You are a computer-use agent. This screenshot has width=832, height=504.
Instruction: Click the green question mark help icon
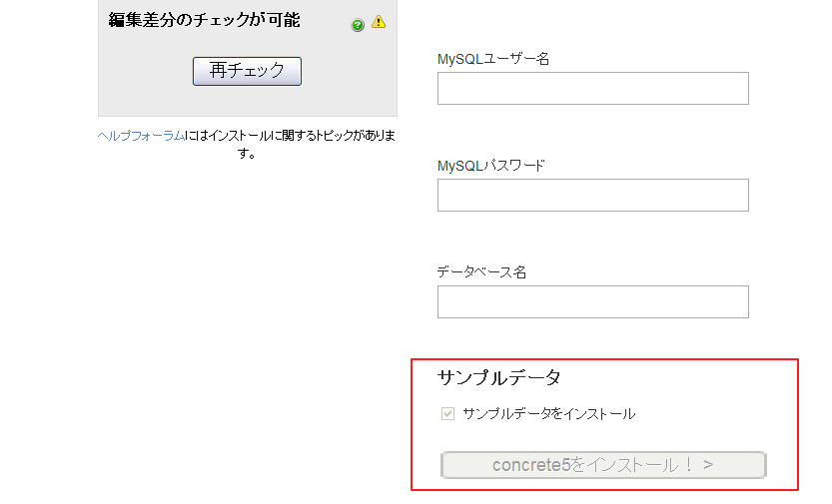point(358,25)
